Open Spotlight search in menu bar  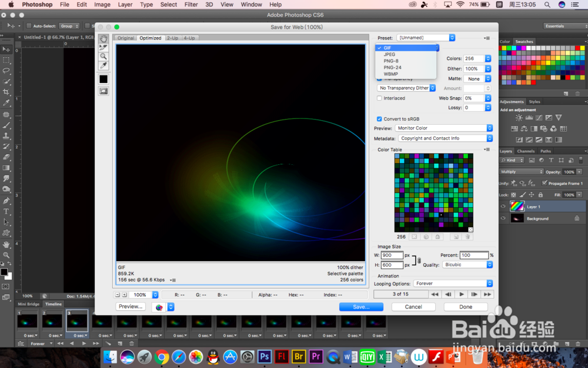[547, 5]
